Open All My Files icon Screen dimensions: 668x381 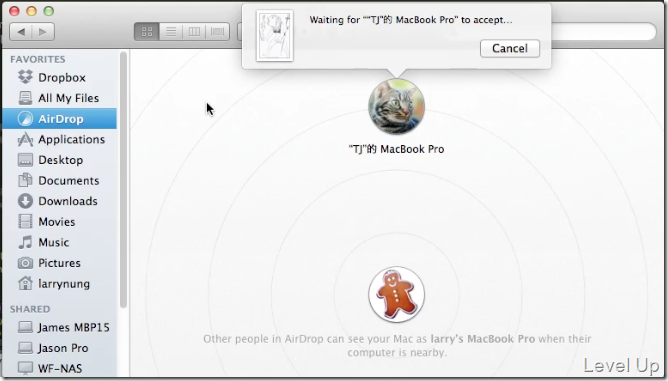point(25,98)
